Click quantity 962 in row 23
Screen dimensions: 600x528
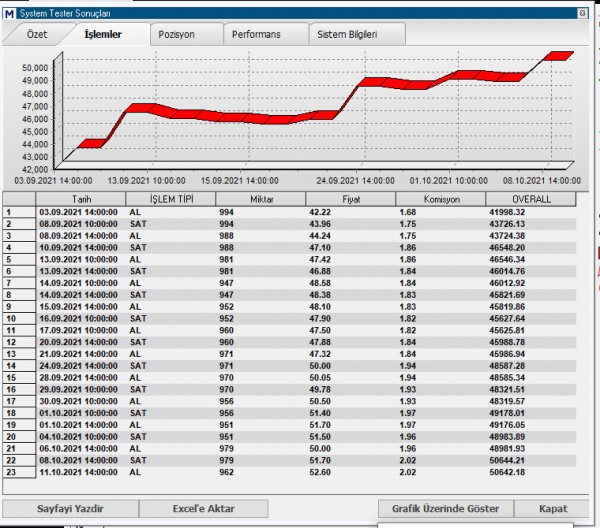[x=226, y=472]
